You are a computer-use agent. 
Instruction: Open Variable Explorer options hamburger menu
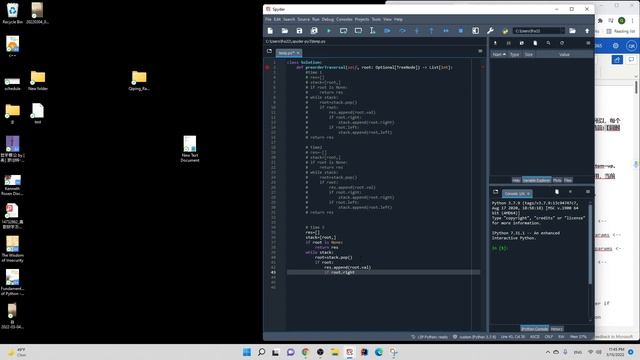point(588,43)
